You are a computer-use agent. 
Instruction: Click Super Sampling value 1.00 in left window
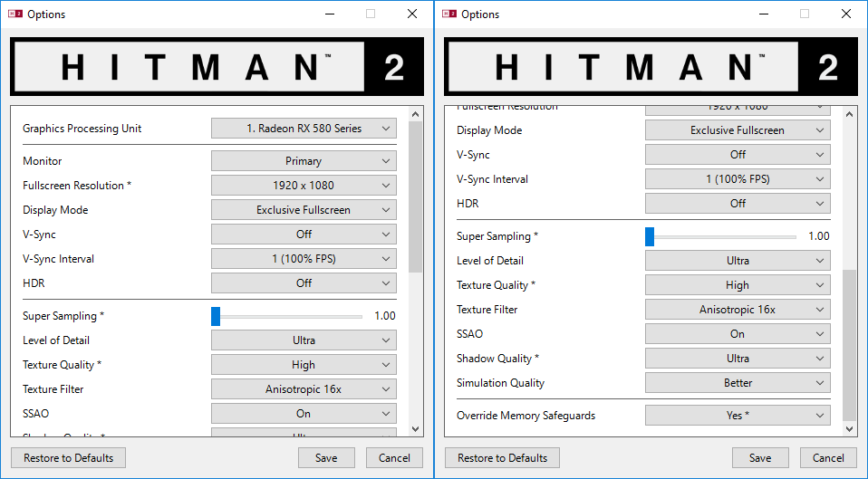(385, 316)
